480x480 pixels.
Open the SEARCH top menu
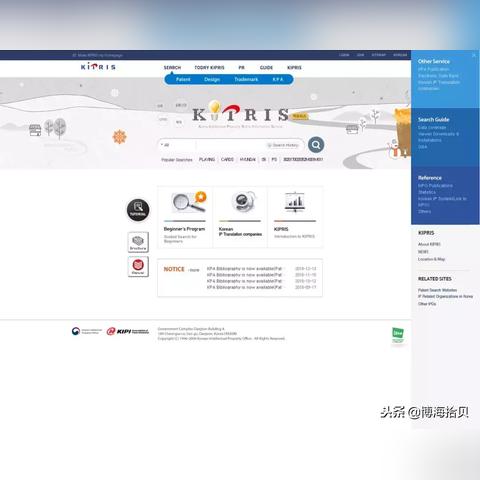(x=172, y=68)
